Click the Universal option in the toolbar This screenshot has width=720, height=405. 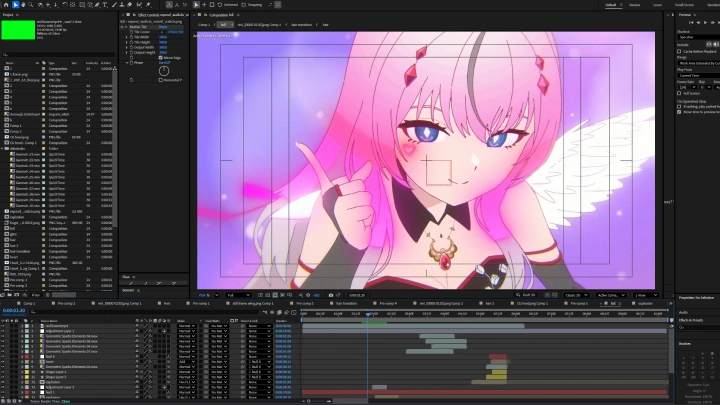point(231,5)
